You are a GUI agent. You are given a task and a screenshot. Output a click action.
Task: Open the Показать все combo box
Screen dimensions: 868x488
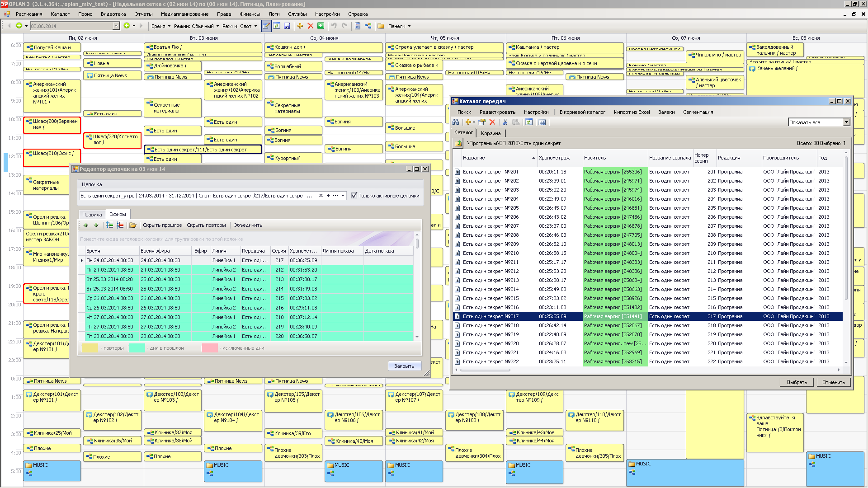click(x=847, y=122)
